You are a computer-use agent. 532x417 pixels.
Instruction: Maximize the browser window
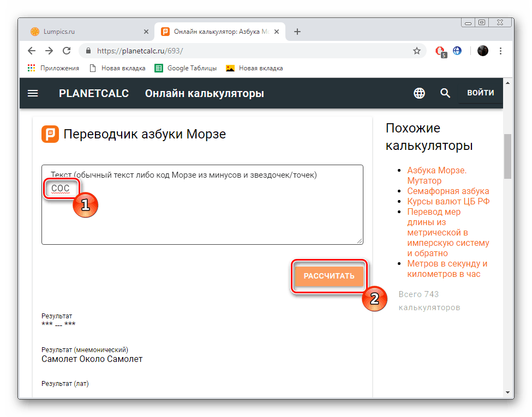point(482,23)
